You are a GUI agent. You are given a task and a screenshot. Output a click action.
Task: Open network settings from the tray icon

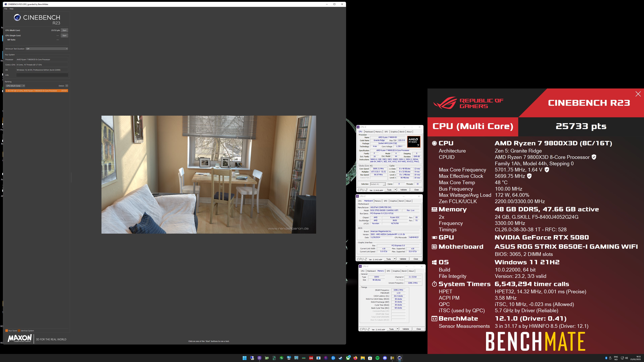point(622,358)
